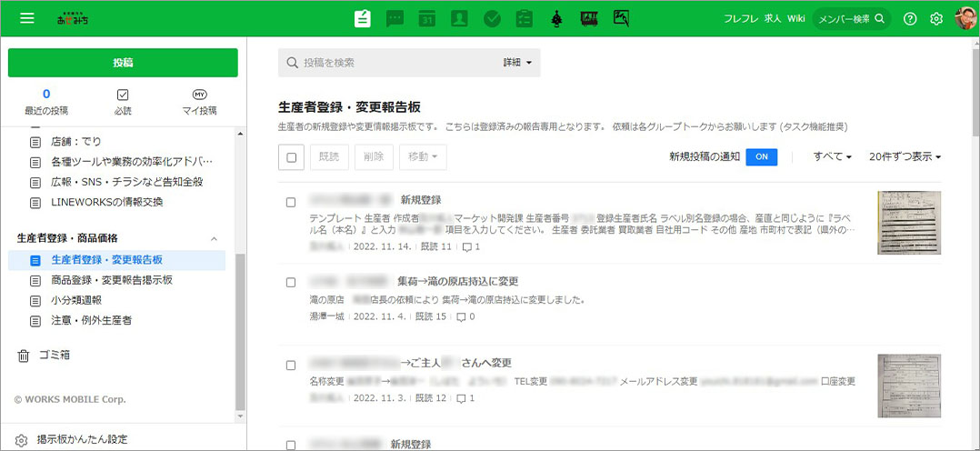Open the address book contacts icon
Image resolution: width=980 pixels, height=451 pixels.
click(x=459, y=18)
